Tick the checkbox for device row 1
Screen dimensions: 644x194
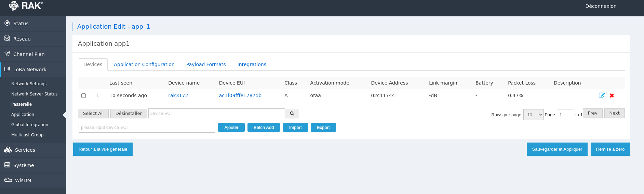point(83,96)
